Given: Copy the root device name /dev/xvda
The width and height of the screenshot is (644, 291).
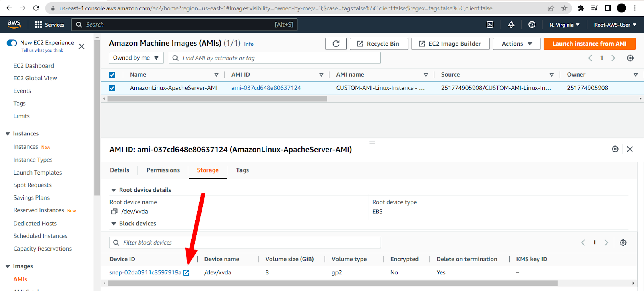Looking at the screenshot, I should pyautogui.click(x=114, y=212).
